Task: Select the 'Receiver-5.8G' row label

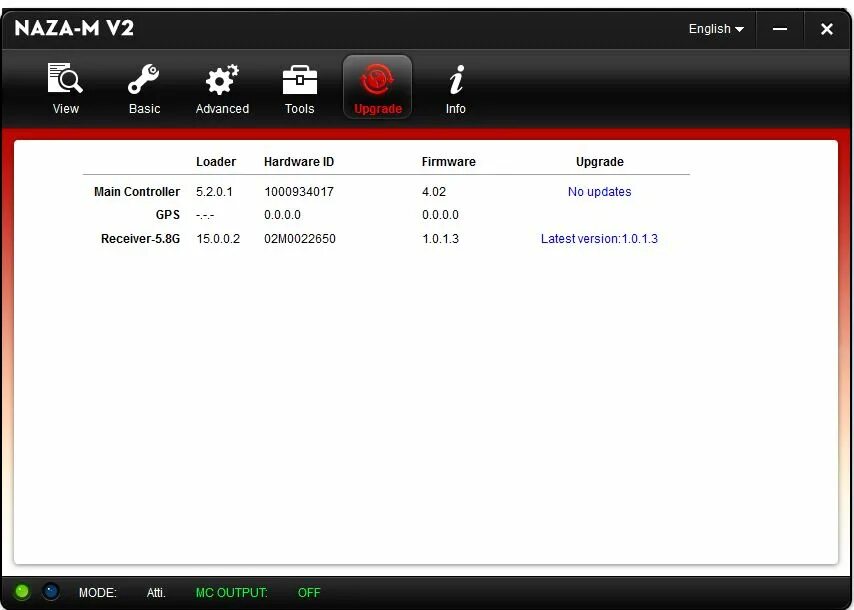Action: pos(141,239)
